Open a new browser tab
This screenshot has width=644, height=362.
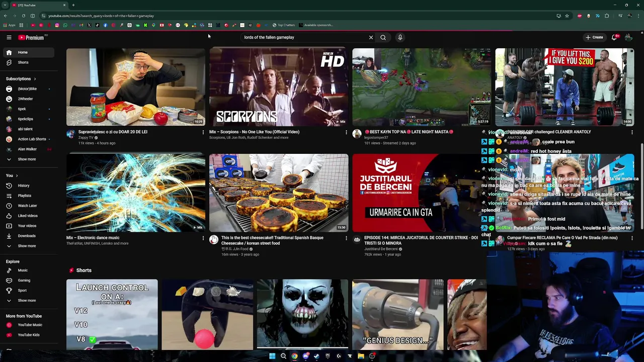pos(73,5)
